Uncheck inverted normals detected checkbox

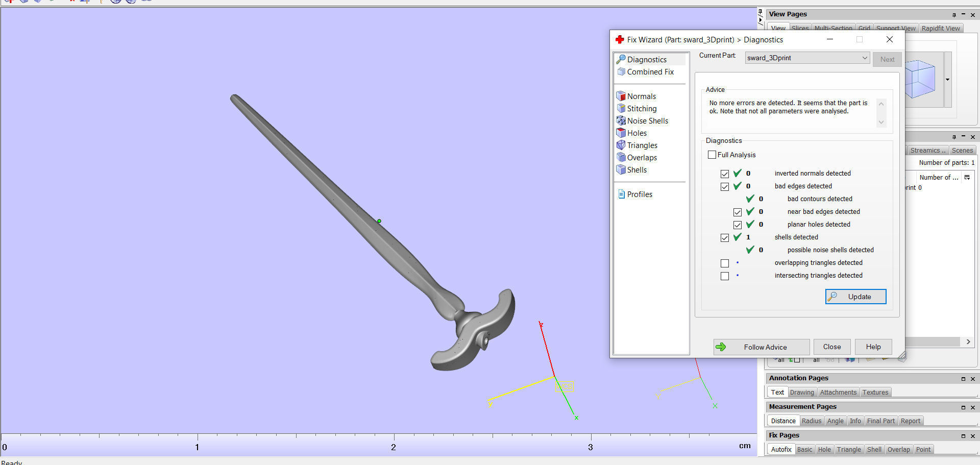[x=725, y=174]
